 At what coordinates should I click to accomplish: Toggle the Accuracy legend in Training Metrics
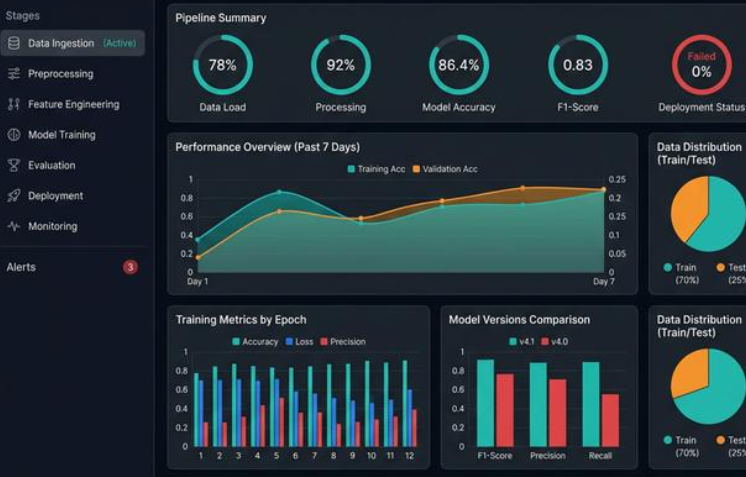point(255,341)
